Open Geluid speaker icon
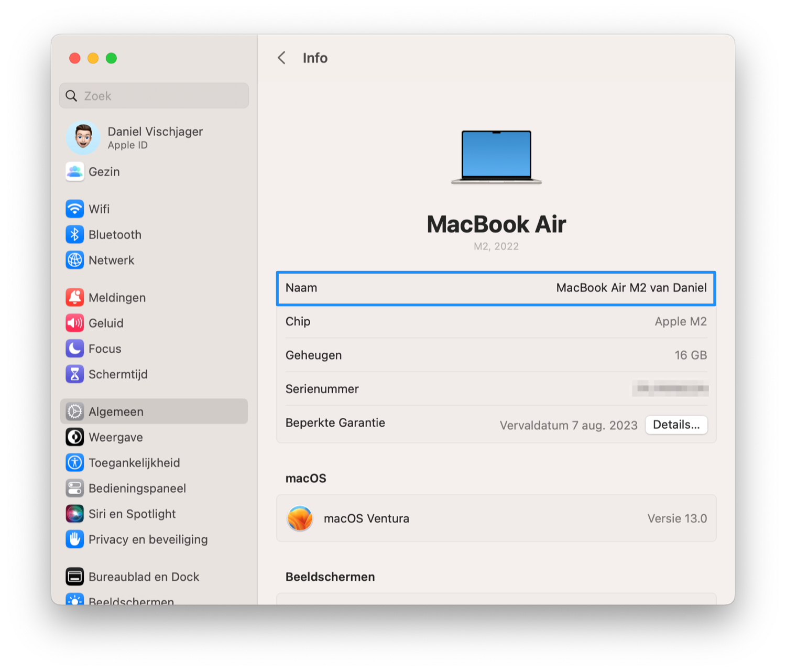 point(75,323)
